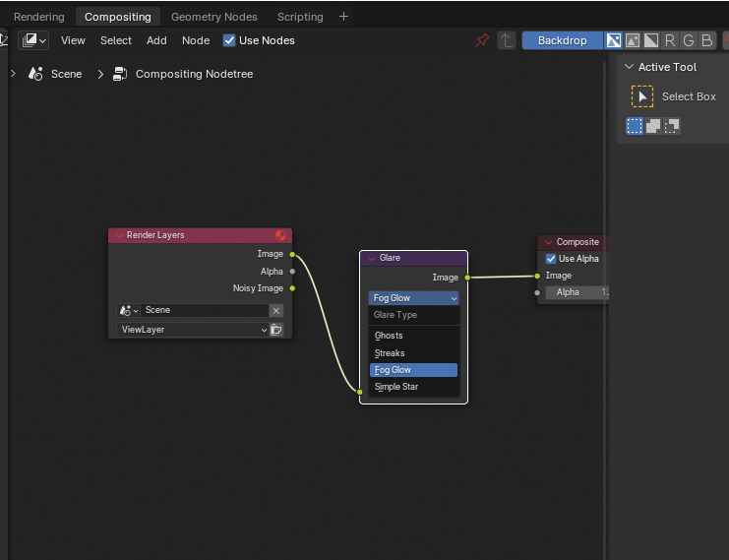This screenshot has height=560, width=729.
Task: Click Composite node Image input socket
Action: pyautogui.click(x=537, y=277)
